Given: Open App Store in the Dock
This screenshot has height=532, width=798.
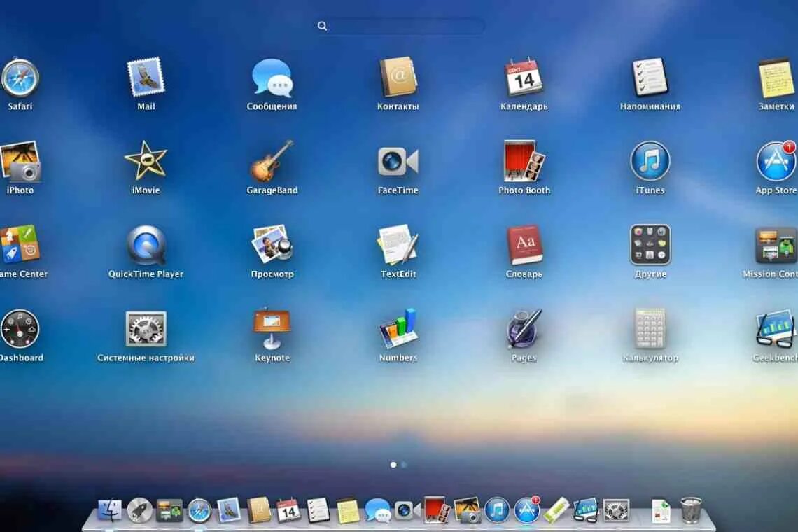Looking at the screenshot, I should 526,510.
